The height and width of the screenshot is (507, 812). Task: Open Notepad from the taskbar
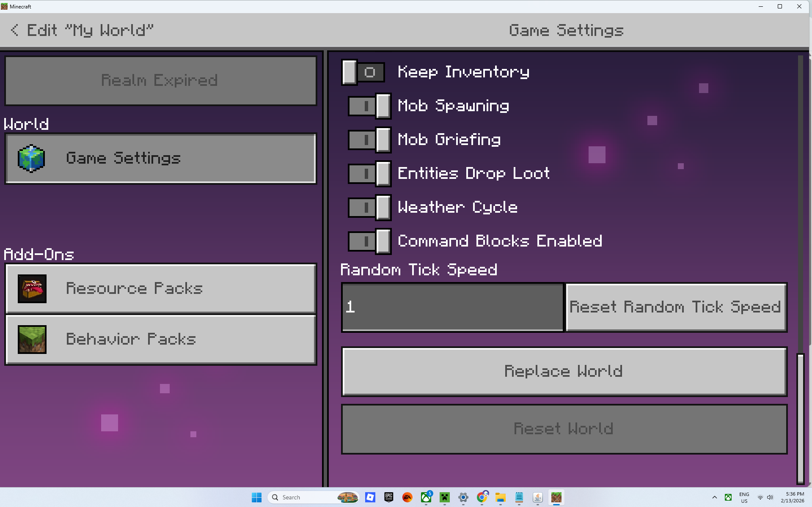click(x=519, y=497)
